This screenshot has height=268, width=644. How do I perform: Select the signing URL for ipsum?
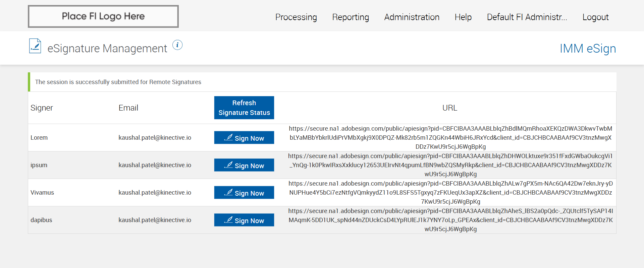(450, 165)
